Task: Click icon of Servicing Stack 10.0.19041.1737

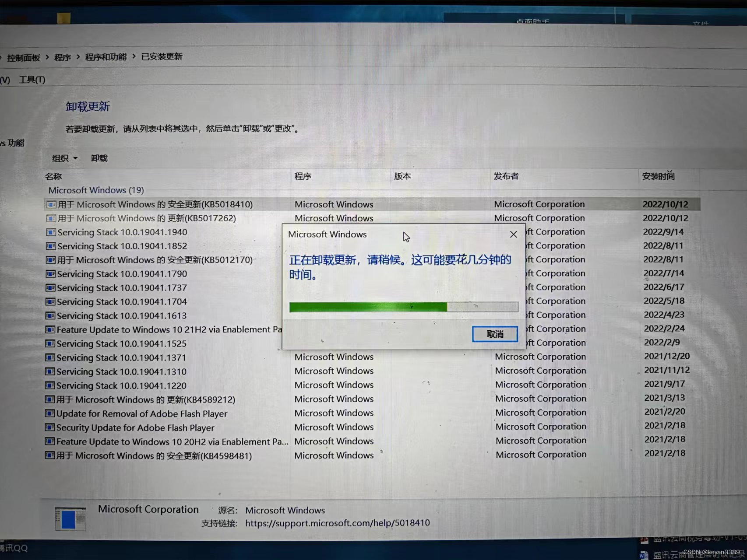Action: point(51,288)
